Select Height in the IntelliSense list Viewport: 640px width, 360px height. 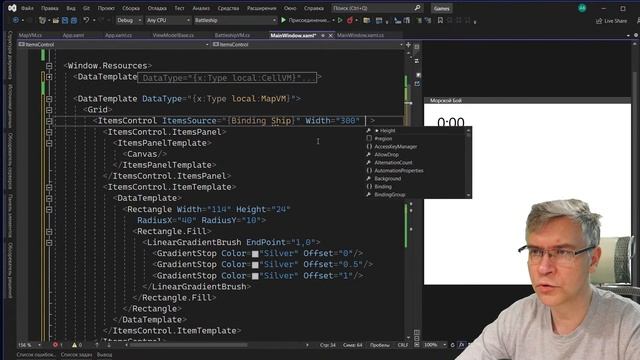click(416, 131)
